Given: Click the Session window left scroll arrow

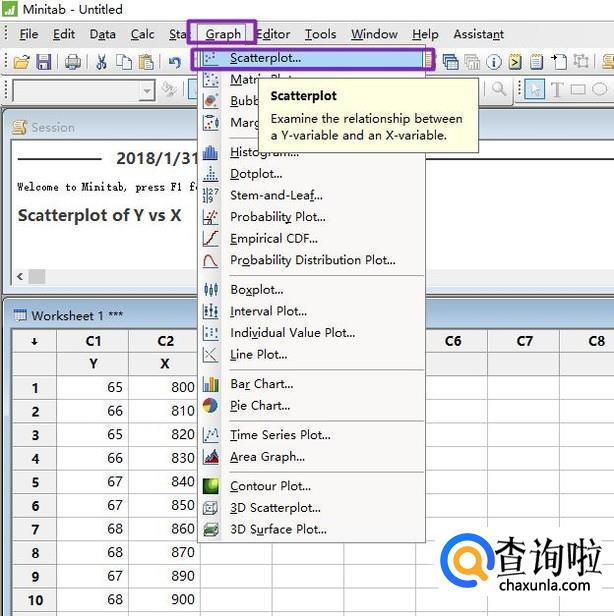Looking at the screenshot, I should (x=20, y=277).
